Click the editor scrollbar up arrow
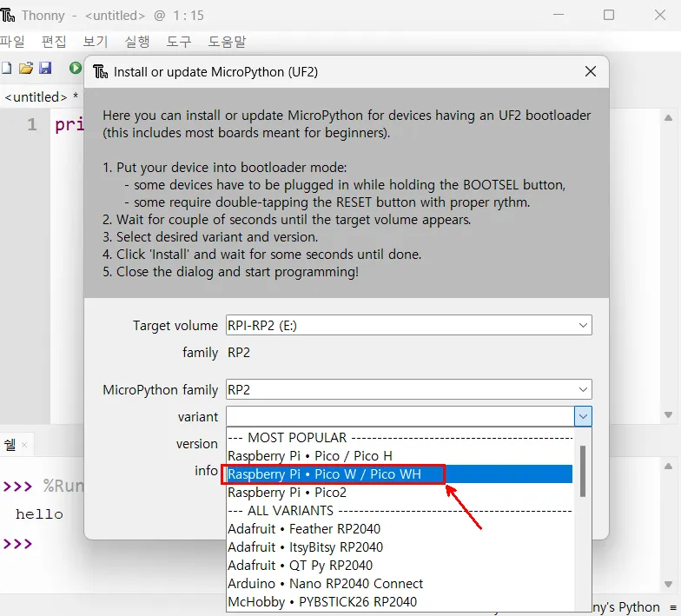 coord(669,118)
